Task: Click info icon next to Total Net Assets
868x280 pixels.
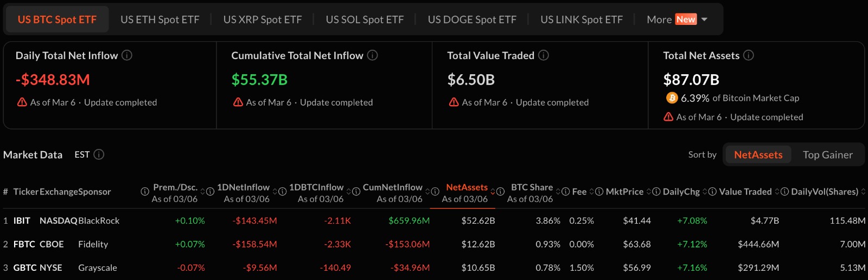Action: click(749, 55)
